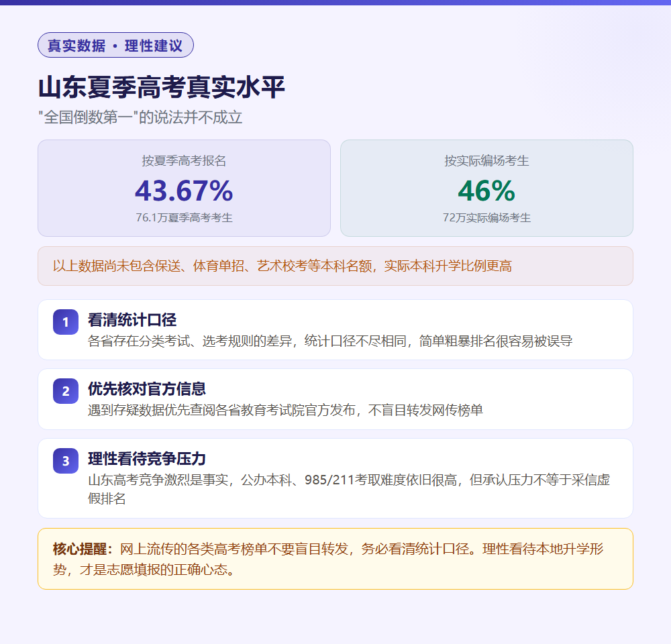
Task: Click the 真实数据 · 理性建议 badge
Action: [x=115, y=45]
